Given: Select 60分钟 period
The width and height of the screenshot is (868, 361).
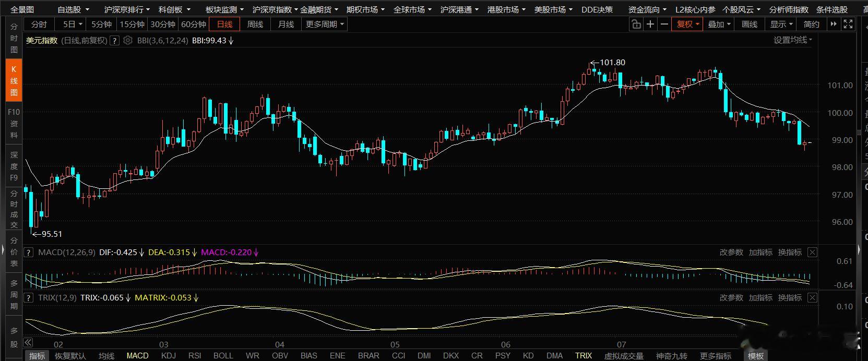Looking at the screenshot, I should [194, 24].
